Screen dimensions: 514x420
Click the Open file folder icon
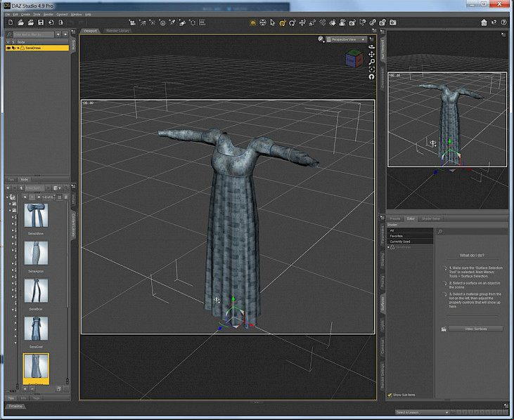[x=20, y=22]
